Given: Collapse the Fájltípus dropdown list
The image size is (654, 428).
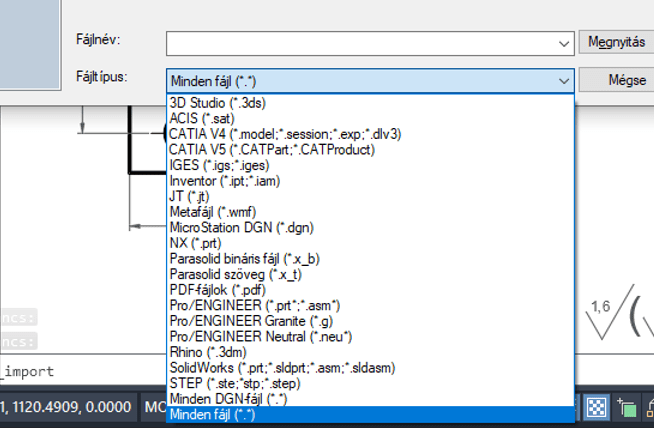Looking at the screenshot, I should (565, 81).
